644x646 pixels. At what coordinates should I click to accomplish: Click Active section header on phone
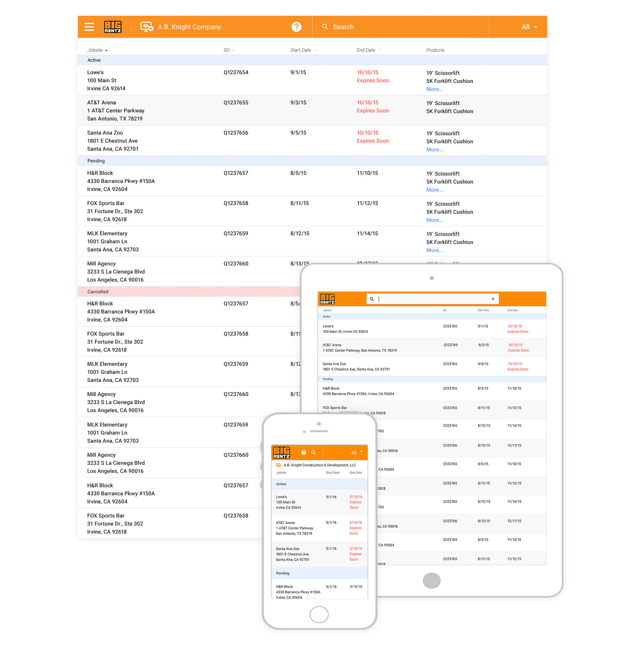click(x=319, y=484)
